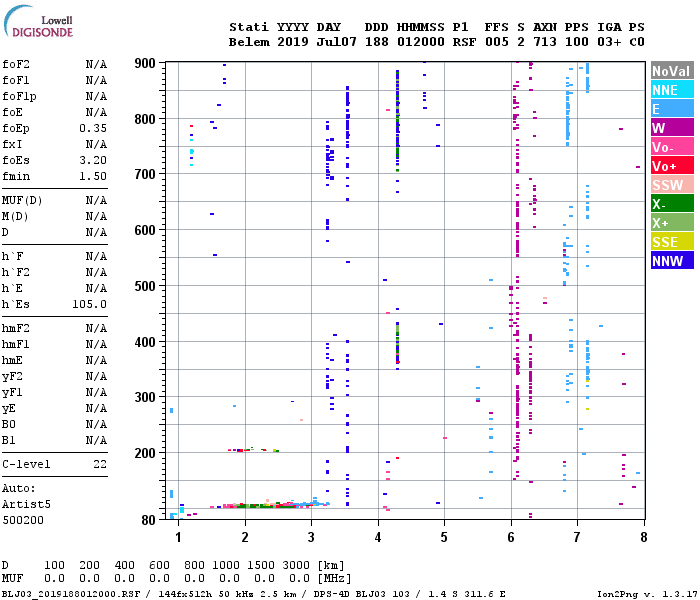Click the 80 km height axis label
Image resolution: width=700 pixels, height=600 pixels.
pos(149,520)
